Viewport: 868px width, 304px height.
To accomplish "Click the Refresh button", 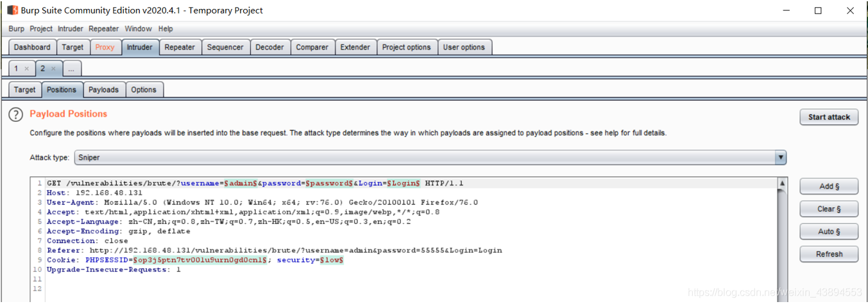I will [x=829, y=254].
